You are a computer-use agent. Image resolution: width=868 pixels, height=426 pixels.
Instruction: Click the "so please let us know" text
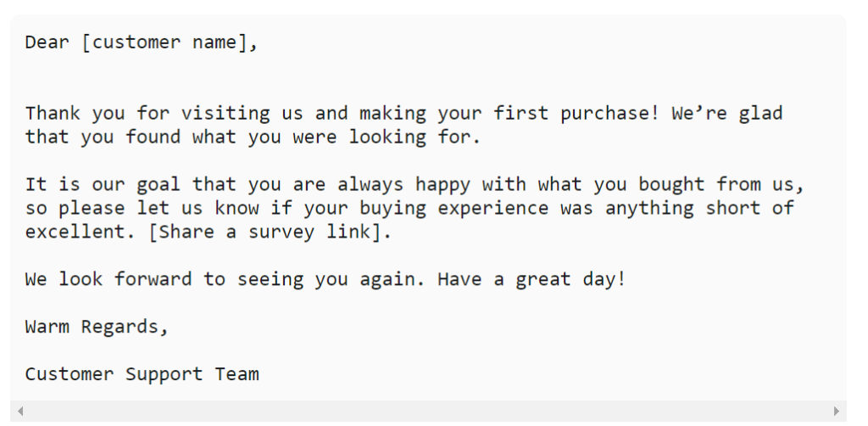(x=142, y=208)
